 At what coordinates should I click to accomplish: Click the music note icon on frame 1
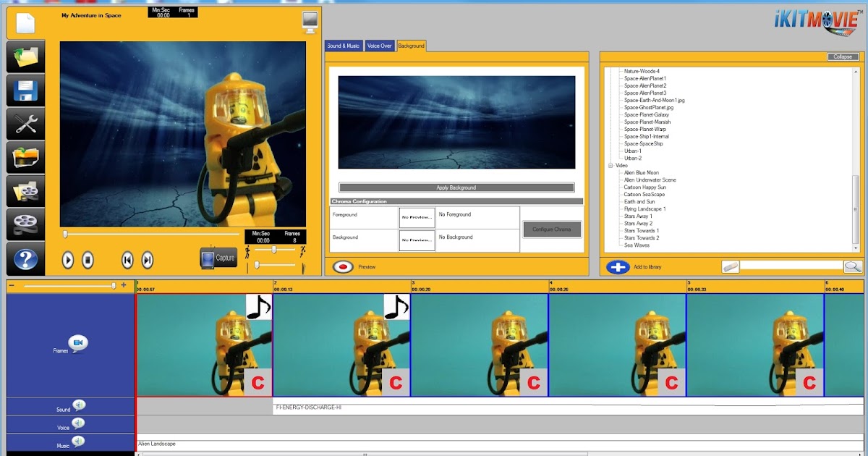258,307
